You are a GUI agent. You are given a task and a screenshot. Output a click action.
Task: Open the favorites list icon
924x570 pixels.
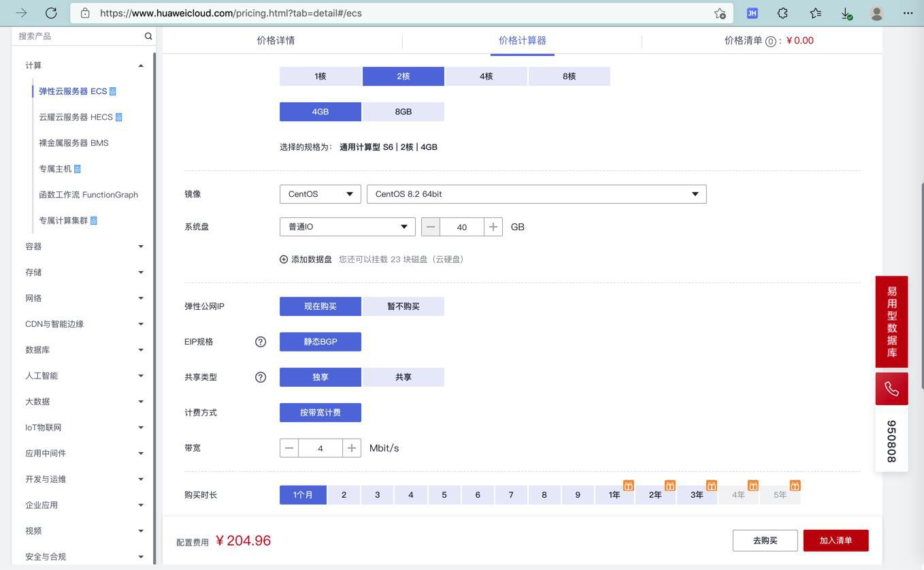click(815, 13)
